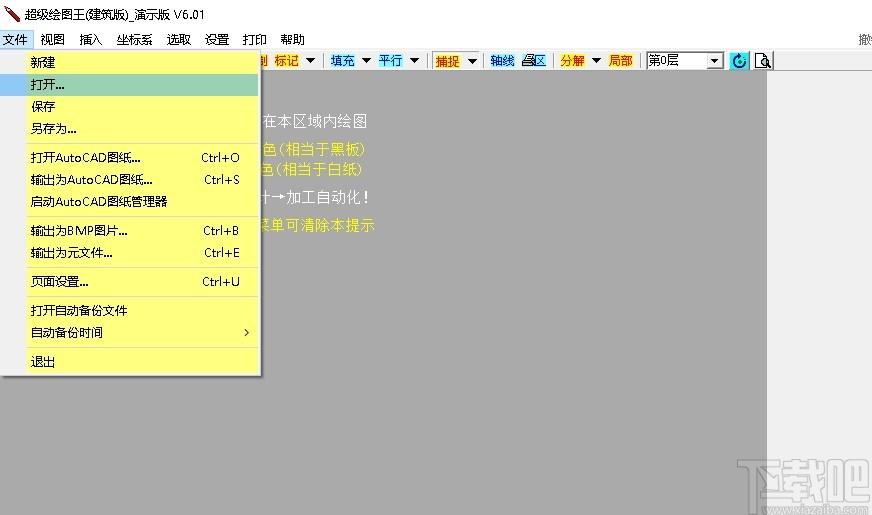Viewport: 872px width, 515px height.
Task: Select 输出为BMP图片... menu entry
Action: coord(130,230)
